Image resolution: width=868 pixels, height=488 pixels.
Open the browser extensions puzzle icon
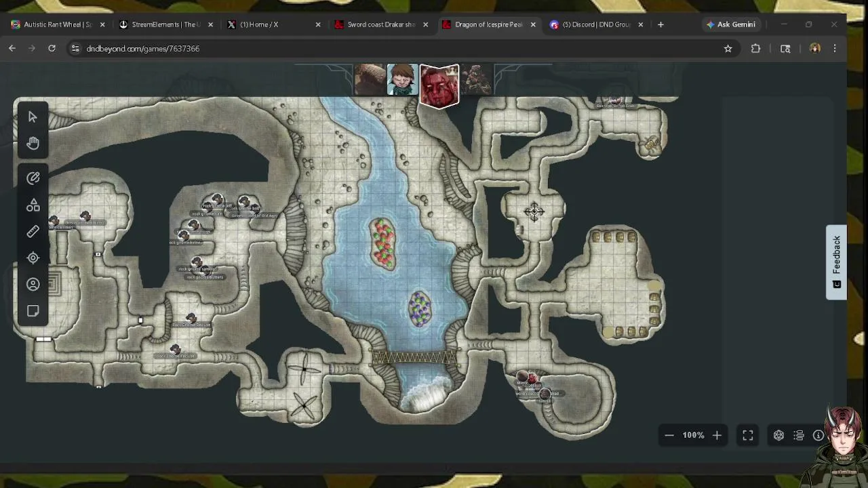755,48
